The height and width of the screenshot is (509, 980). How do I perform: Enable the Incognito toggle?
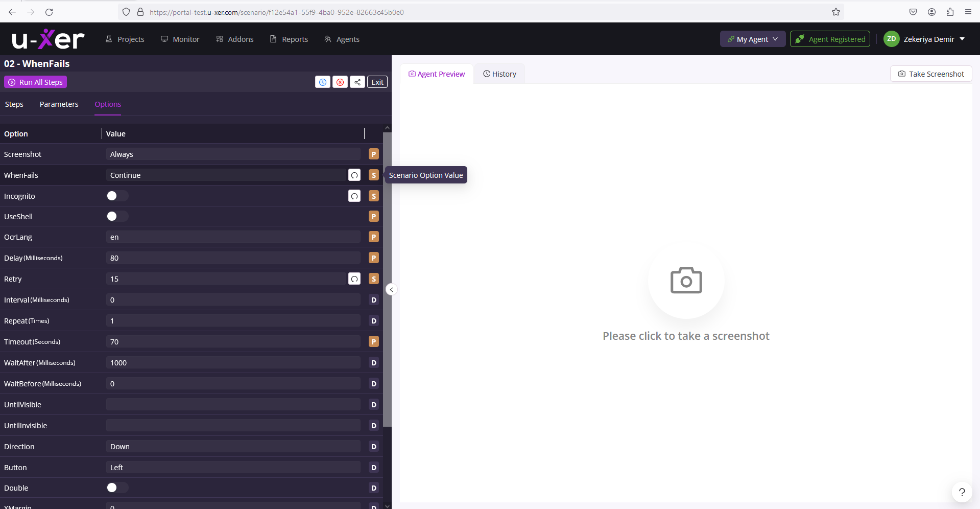click(x=117, y=196)
